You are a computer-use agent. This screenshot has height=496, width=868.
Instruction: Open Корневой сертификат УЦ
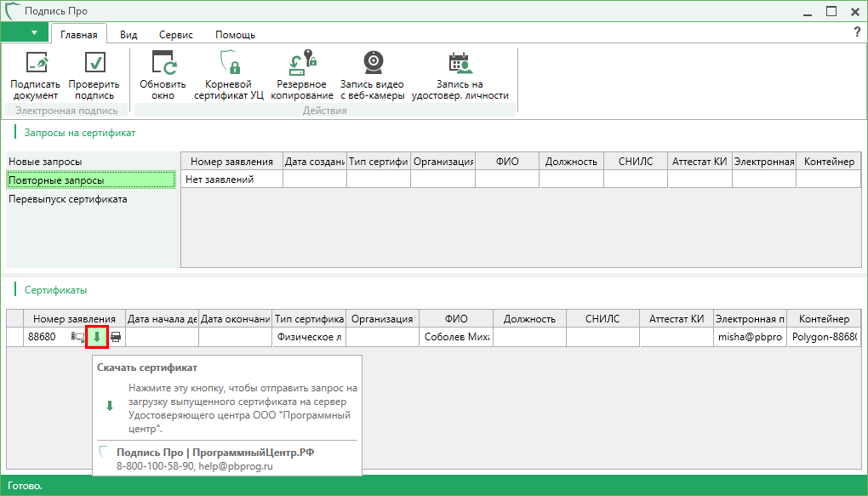tap(229, 64)
